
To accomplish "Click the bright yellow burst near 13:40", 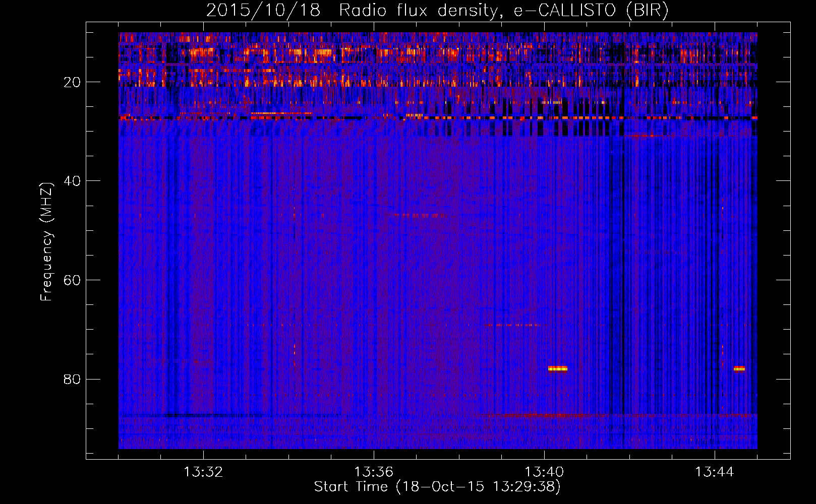I will [558, 368].
